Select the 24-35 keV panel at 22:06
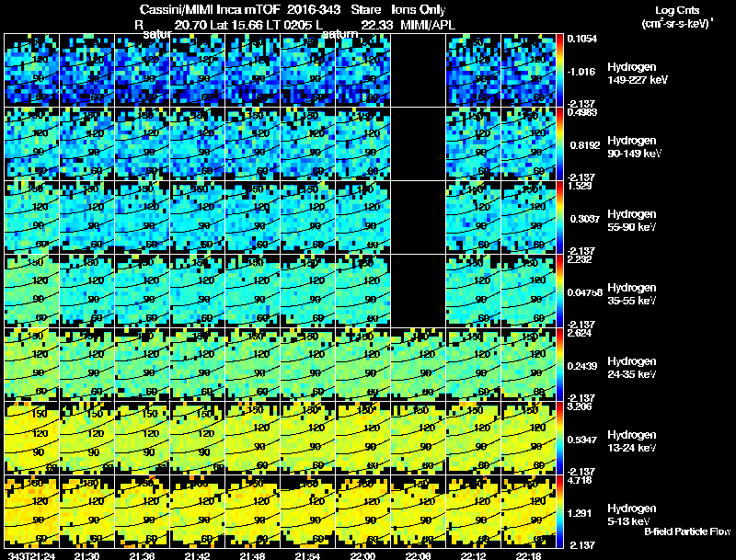 (x=419, y=364)
